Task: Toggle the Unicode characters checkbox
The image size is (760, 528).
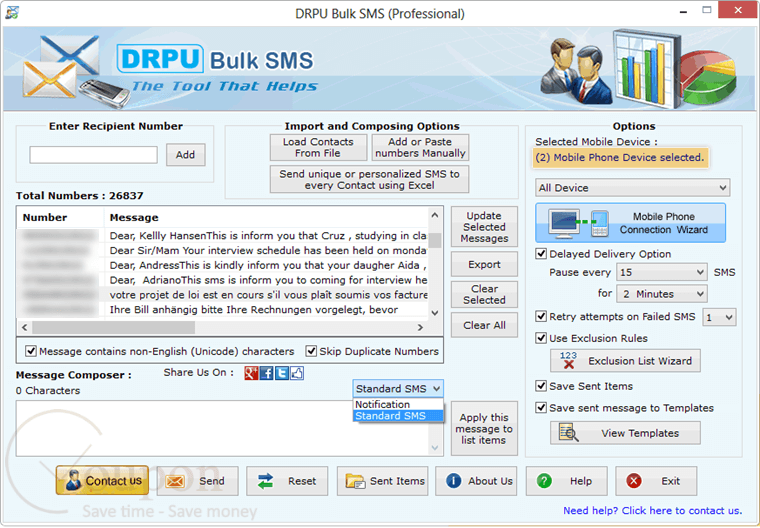Action: pos(31,351)
